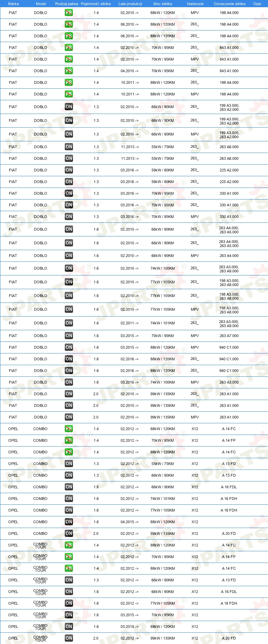Click the diesel ON icon in the Opel Combo A 20 FD row
The image size is (268, 644).
(69, 533)
